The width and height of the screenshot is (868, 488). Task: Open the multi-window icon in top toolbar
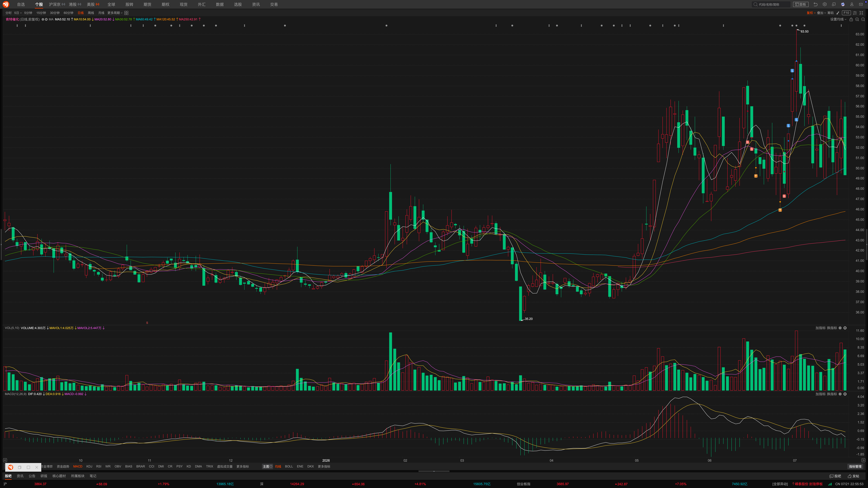[834, 4]
